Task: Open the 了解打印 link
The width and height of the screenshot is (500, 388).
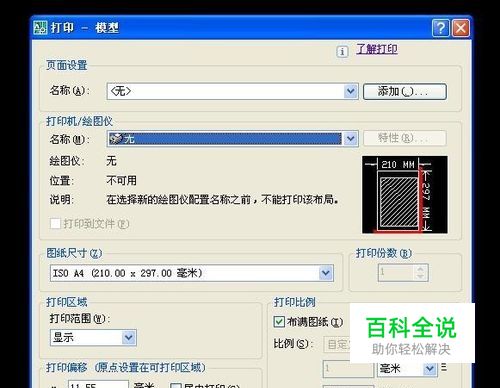Action: pyautogui.click(x=377, y=49)
